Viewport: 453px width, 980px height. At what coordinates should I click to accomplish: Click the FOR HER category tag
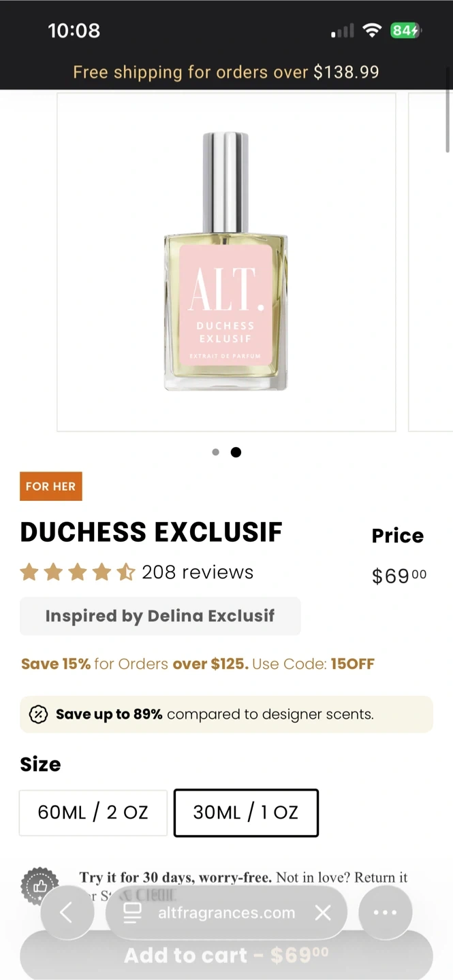[51, 487]
